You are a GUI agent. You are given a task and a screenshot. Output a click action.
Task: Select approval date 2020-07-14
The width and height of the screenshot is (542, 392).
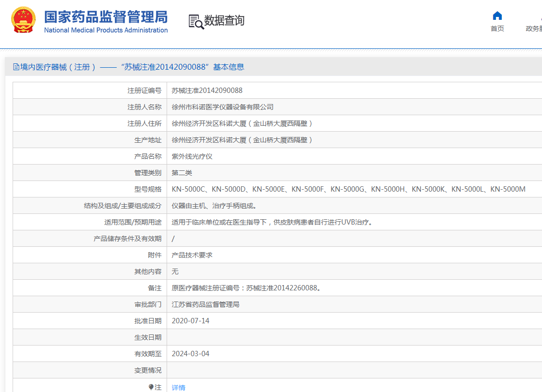[190, 321]
